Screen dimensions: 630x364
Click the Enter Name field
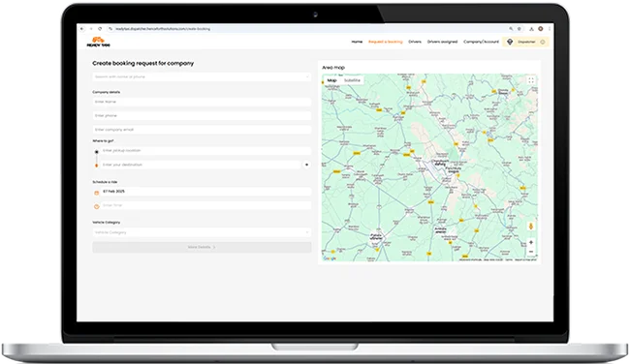202,102
